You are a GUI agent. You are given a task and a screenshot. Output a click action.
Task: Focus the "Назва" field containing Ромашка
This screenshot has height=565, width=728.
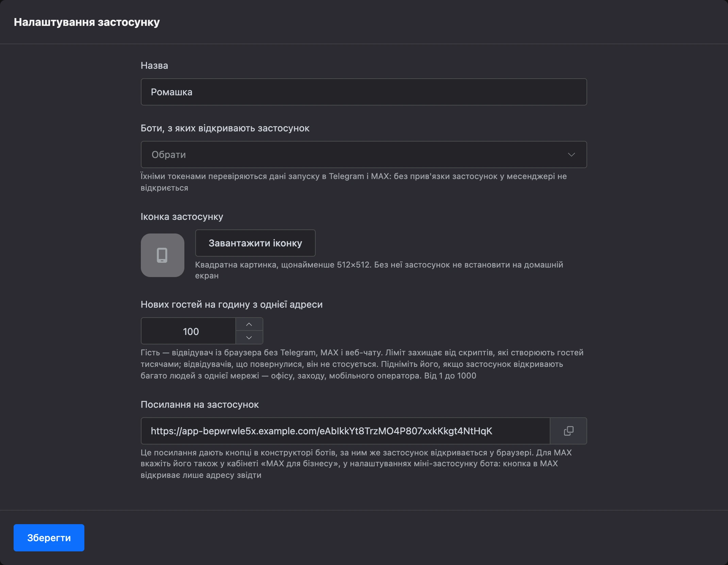[x=364, y=92]
